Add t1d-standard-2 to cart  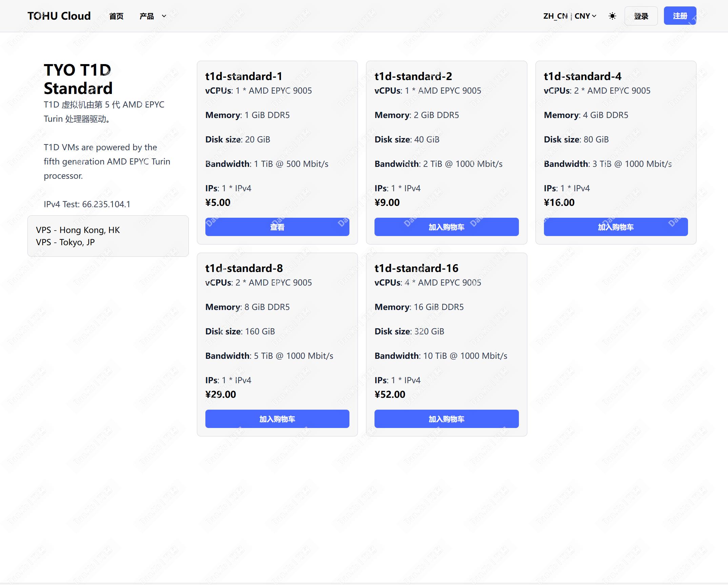446,227
